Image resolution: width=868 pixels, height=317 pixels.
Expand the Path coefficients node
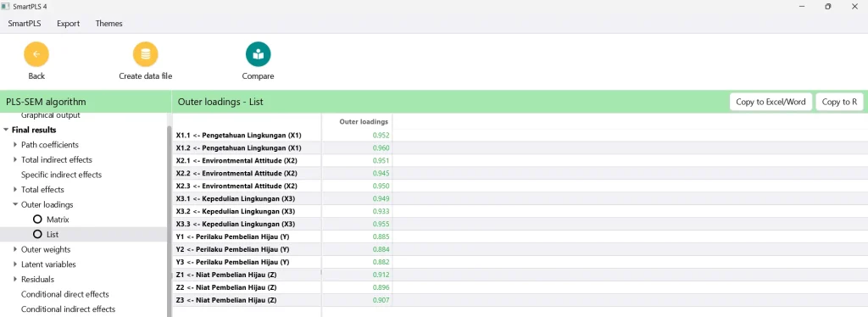coord(15,145)
